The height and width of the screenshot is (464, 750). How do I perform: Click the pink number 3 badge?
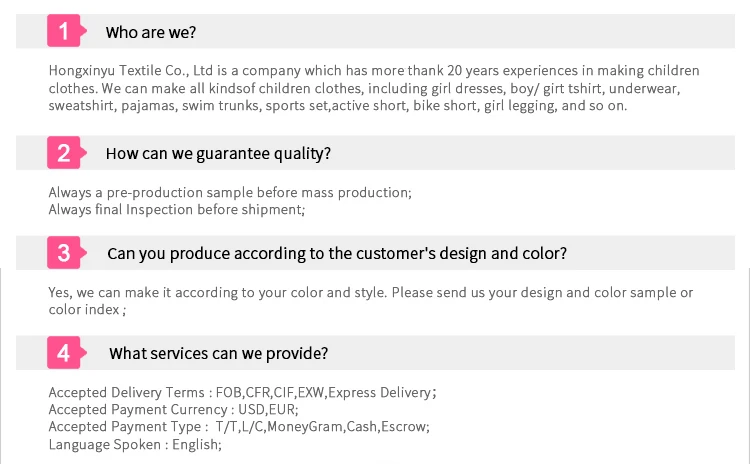pos(66,253)
